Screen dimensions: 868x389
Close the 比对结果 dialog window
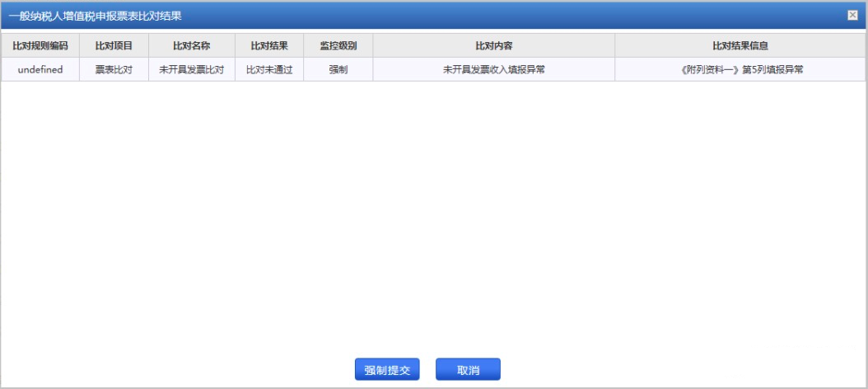[852, 16]
